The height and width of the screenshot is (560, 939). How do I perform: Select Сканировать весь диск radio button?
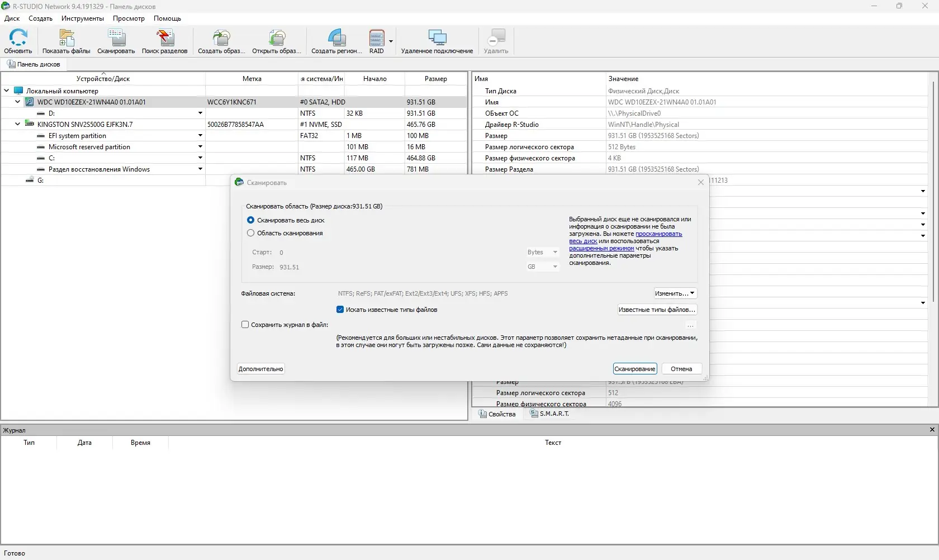click(x=250, y=220)
